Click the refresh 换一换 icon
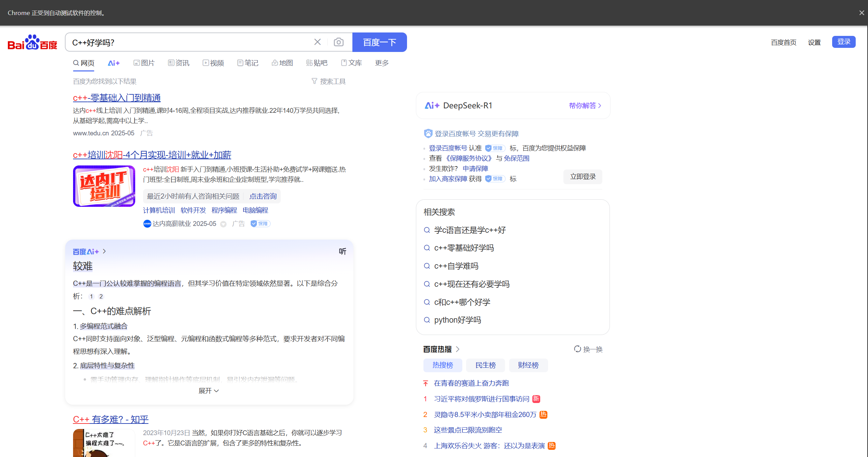 (577, 349)
